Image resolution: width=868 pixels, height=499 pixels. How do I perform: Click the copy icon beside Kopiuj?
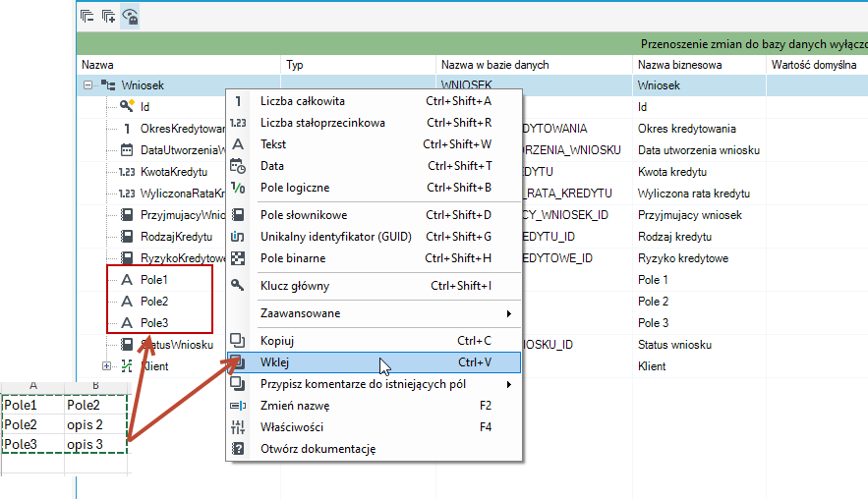pyautogui.click(x=238, y=340)
